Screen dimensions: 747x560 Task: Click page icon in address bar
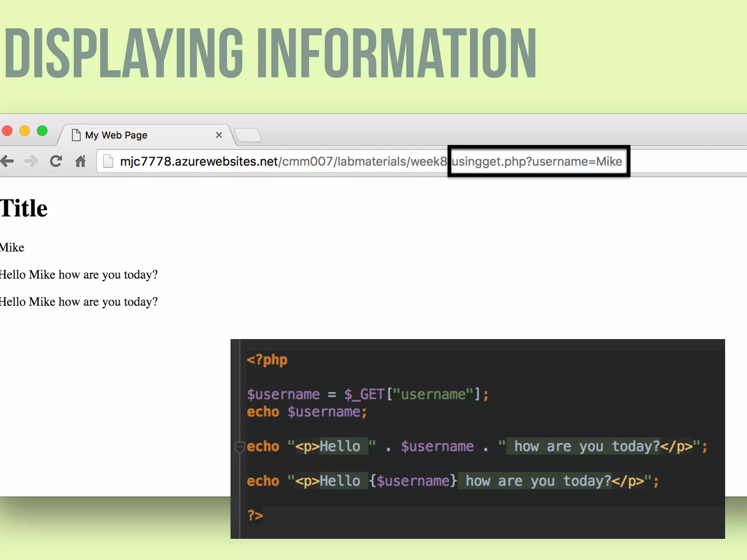pos(108,161)
